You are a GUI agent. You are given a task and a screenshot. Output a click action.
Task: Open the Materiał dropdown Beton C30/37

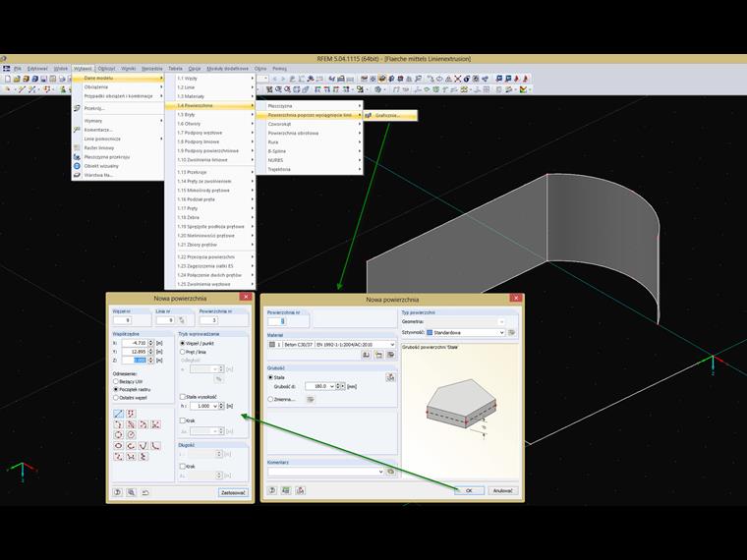tap(392, 344)
